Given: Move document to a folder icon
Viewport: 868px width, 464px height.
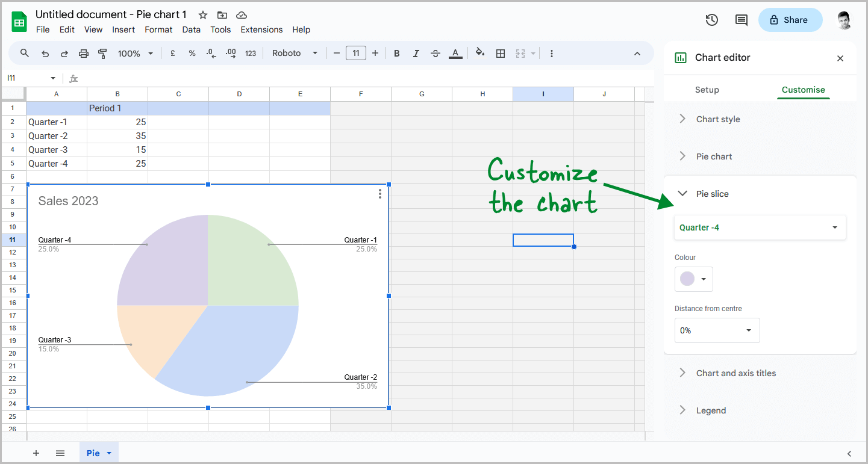Looking at the screenshot, I should 222,15.
